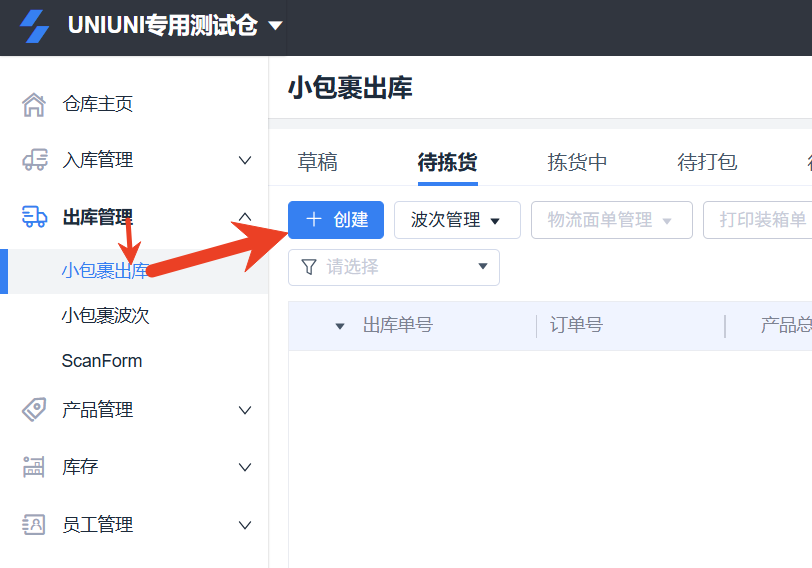
Task: Click the 员工管理 menu label
Action: [x=98, y=525]
